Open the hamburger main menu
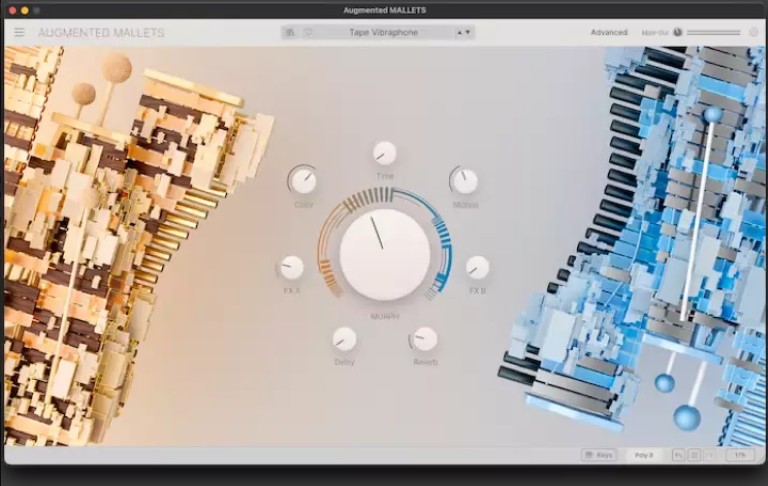 [19, 32]
